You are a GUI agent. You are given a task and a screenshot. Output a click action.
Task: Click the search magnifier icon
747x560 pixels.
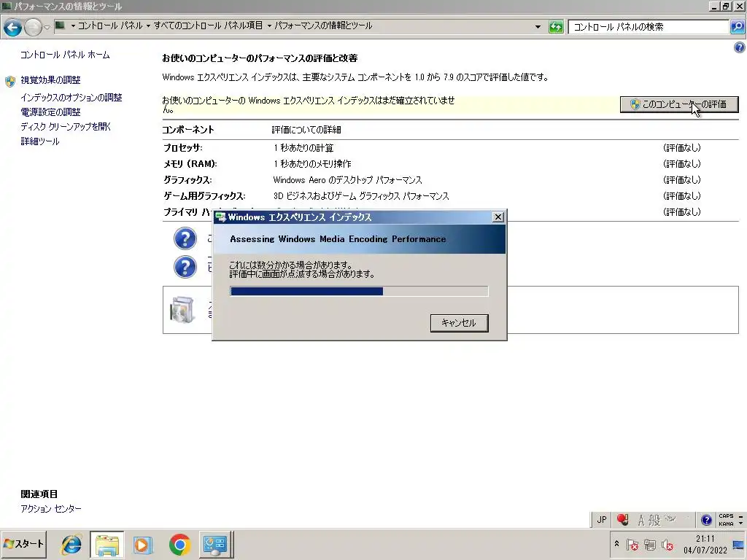tap(737, 27)
